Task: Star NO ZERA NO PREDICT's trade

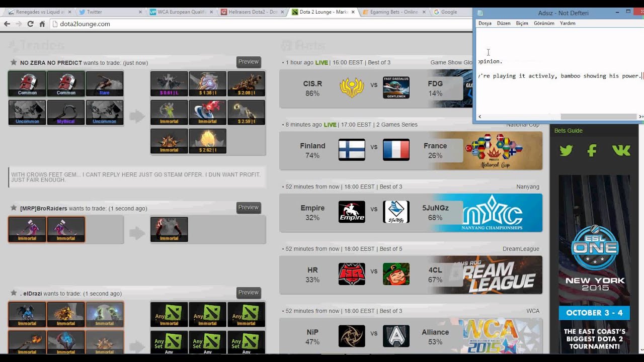Action: [x=14, y=62]
